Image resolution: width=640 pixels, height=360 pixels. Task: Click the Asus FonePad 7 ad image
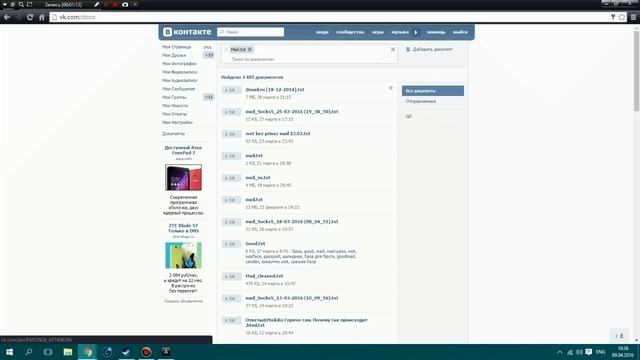183,178
